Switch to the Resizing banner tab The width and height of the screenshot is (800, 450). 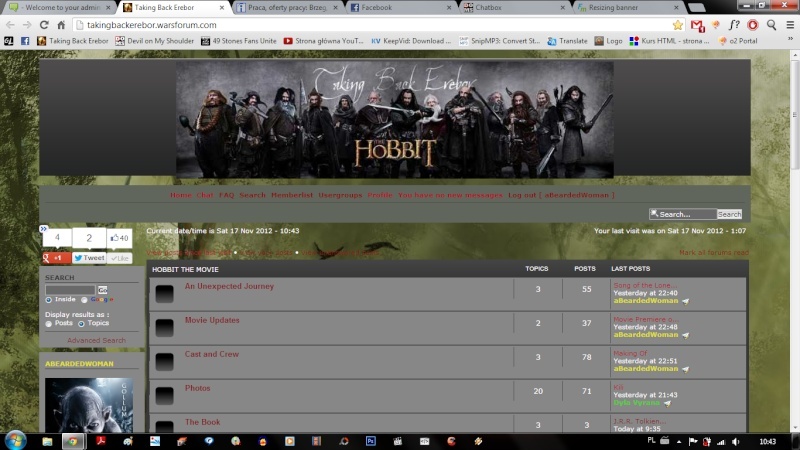(628, 8)
